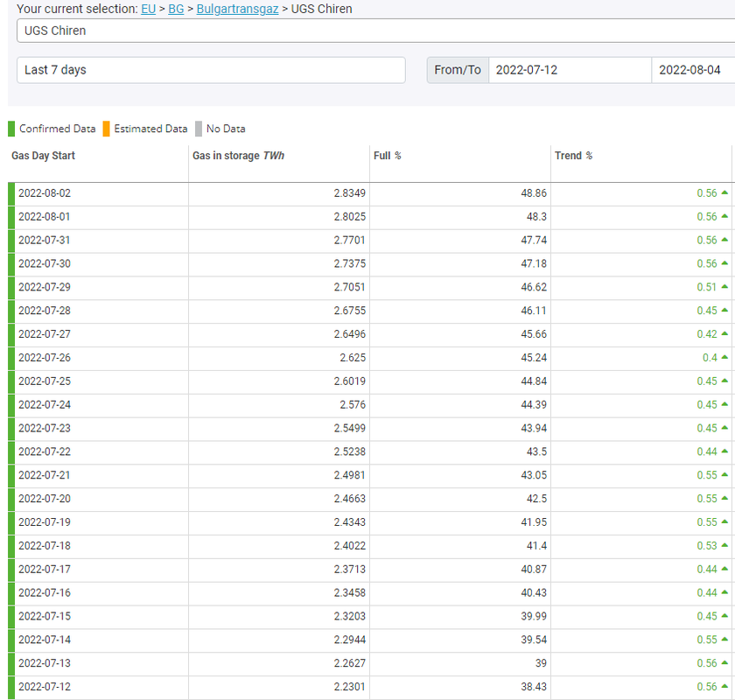The image size is (735, 700).
Task: Click trend value 0.53 for 2022-07-18
Action: click(x=707, y=546)
